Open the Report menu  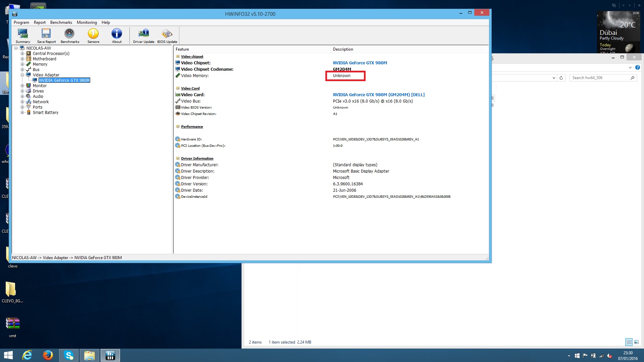tap(40, 22)
